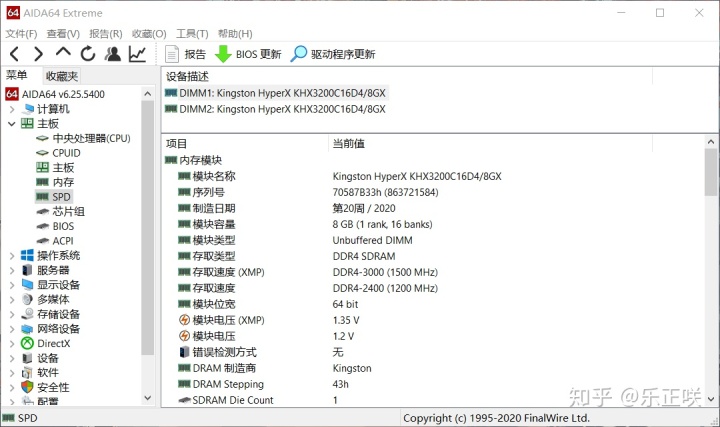Click the 显示设备 monitor icon

point(27,285)
